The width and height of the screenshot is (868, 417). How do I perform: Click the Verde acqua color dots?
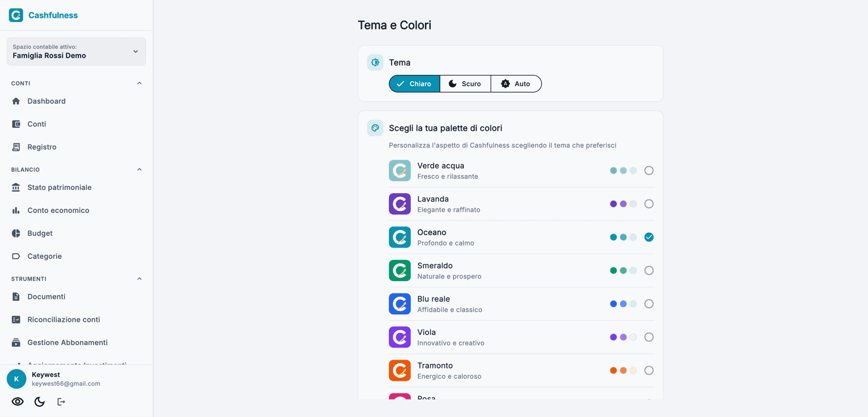tap(623, 171)
